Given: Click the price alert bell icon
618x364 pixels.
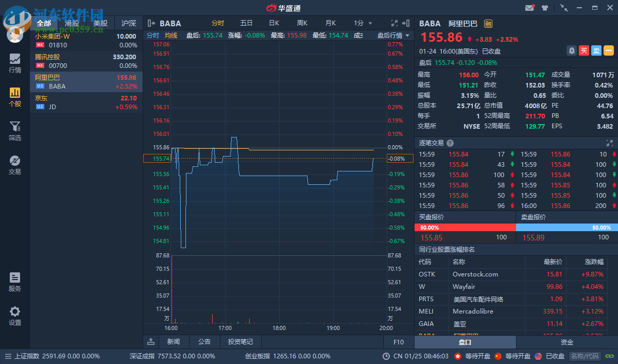Looking at the screenshot, I should [x=572, y=50].
